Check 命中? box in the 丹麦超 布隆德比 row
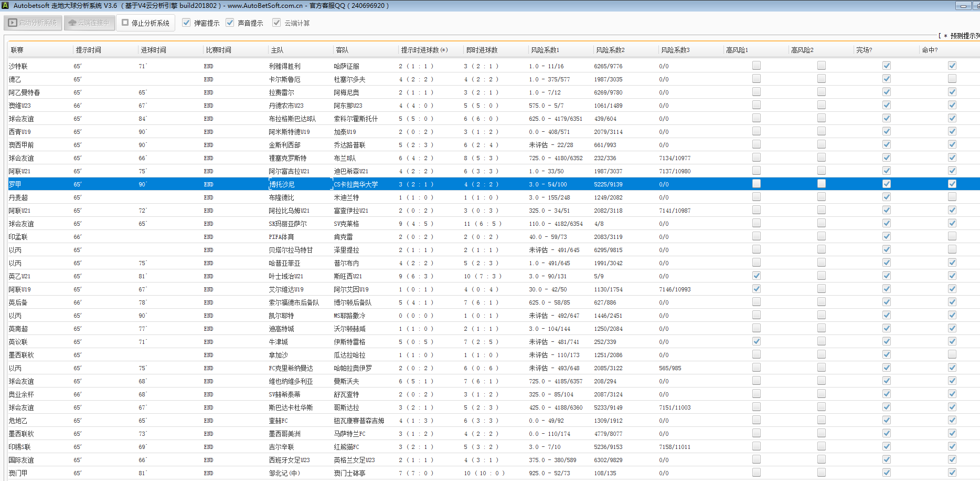Viewport: 980px width, 481px height. pyautogui.click(x=952, y=197)
